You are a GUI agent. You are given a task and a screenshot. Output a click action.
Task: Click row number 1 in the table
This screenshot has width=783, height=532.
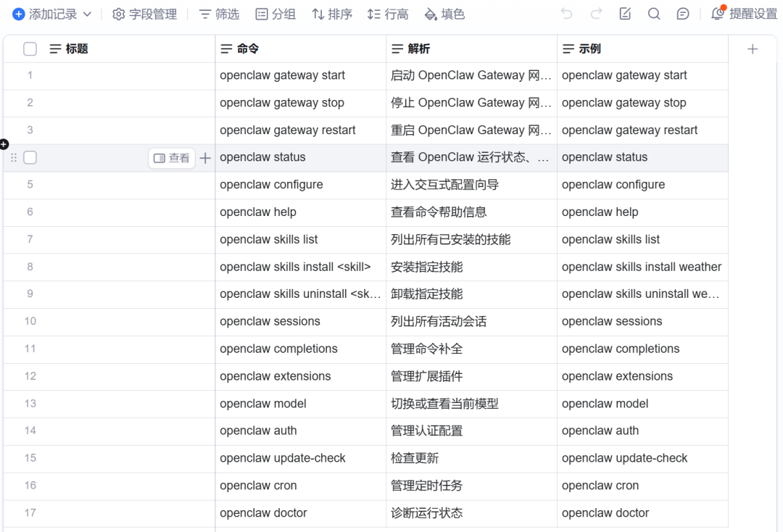[30, 76]
